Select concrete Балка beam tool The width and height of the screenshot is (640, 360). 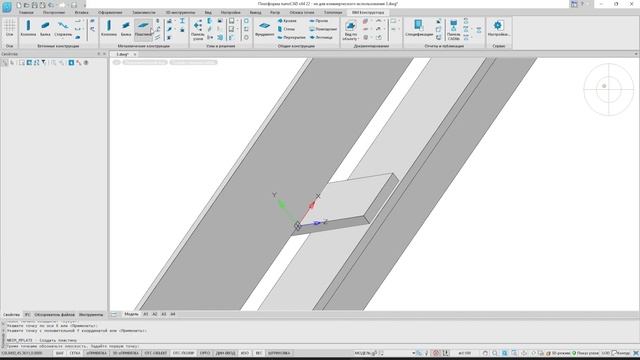[x=45, y=28]
